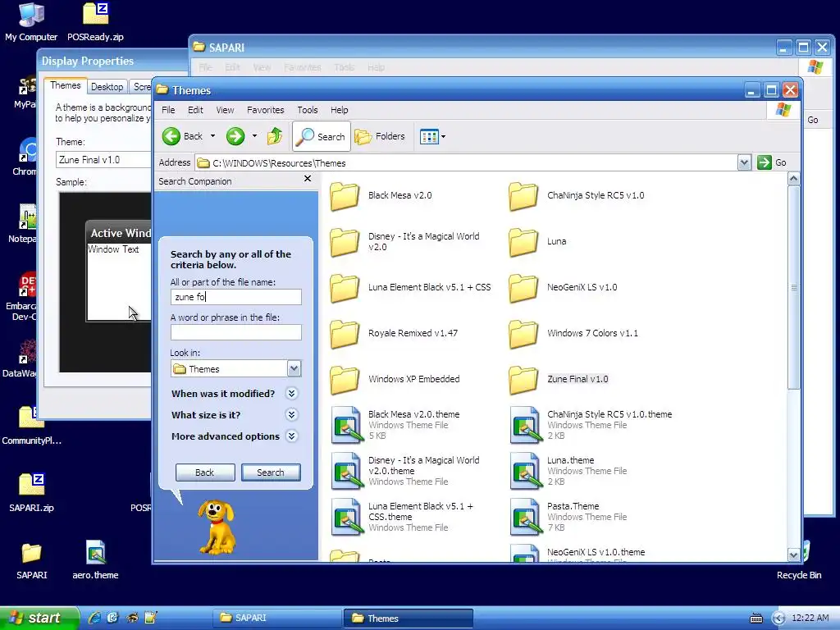
Task: Expand the Address bar dropdown
Action: pos(744,162)
